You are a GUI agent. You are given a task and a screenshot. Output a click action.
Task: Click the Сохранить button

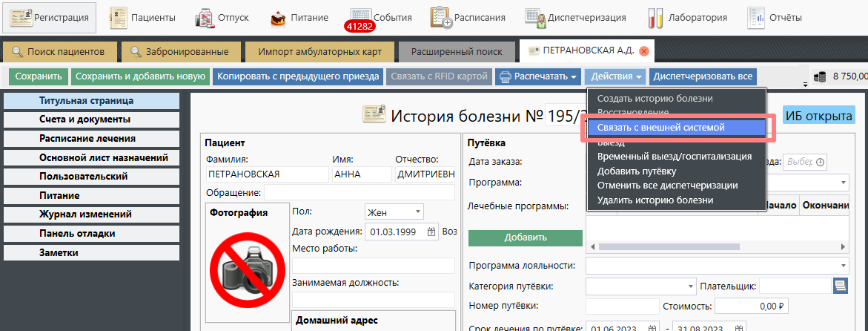tap(39, 76)
